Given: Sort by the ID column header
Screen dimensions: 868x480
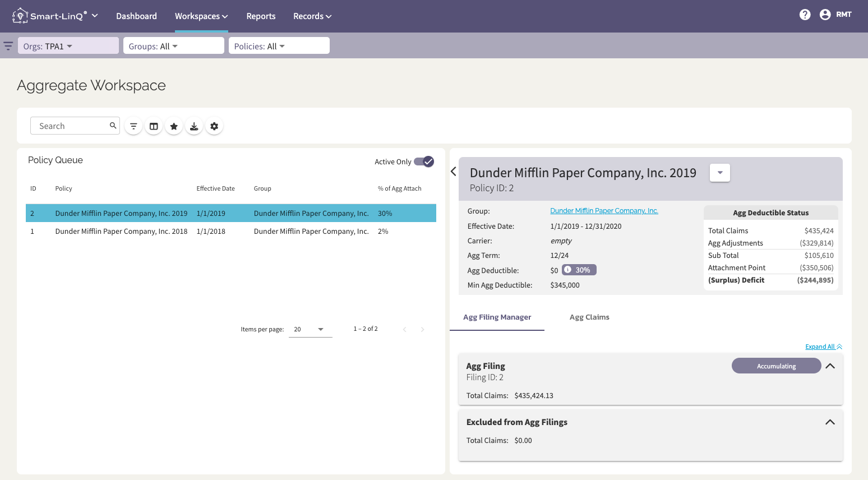Looking at the screenshot, I should (x=33, y=188).
